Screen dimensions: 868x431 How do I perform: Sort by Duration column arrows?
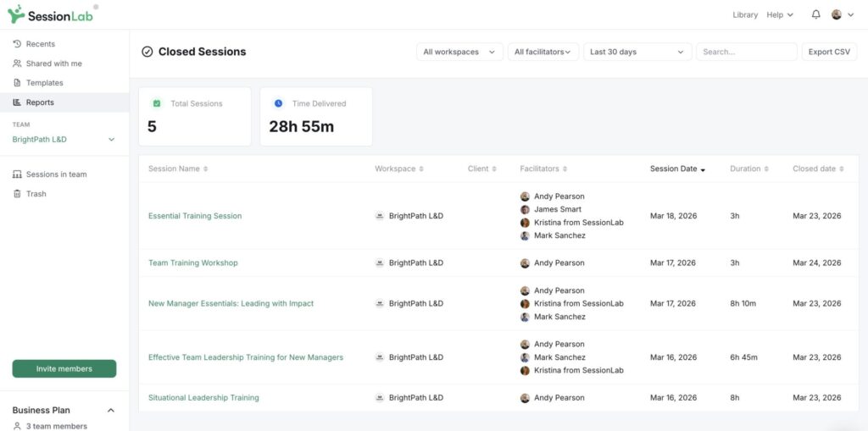coord(766,169)
